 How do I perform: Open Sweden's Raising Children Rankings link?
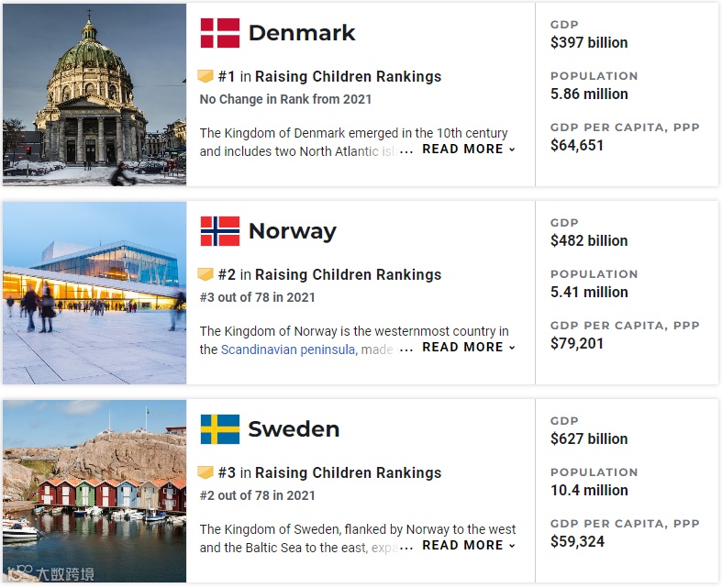pyautogui.click(x=348, y=473)
